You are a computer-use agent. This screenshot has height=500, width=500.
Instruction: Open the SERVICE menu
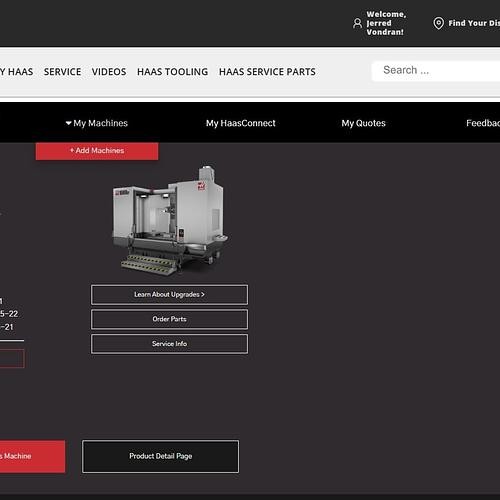(62, 72)
